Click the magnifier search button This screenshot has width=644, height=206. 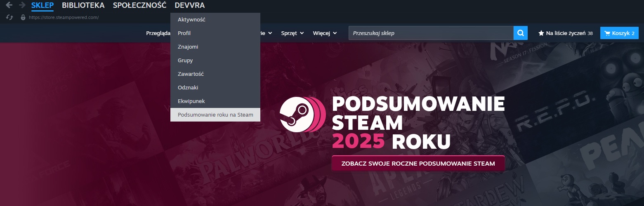pos(520,33)
